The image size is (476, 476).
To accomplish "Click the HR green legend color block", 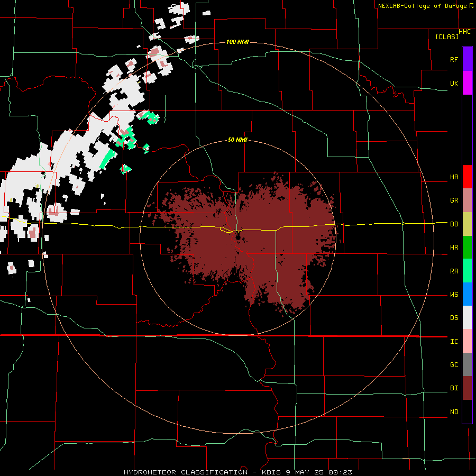I will pyautogui.click(x=467, y=247).
